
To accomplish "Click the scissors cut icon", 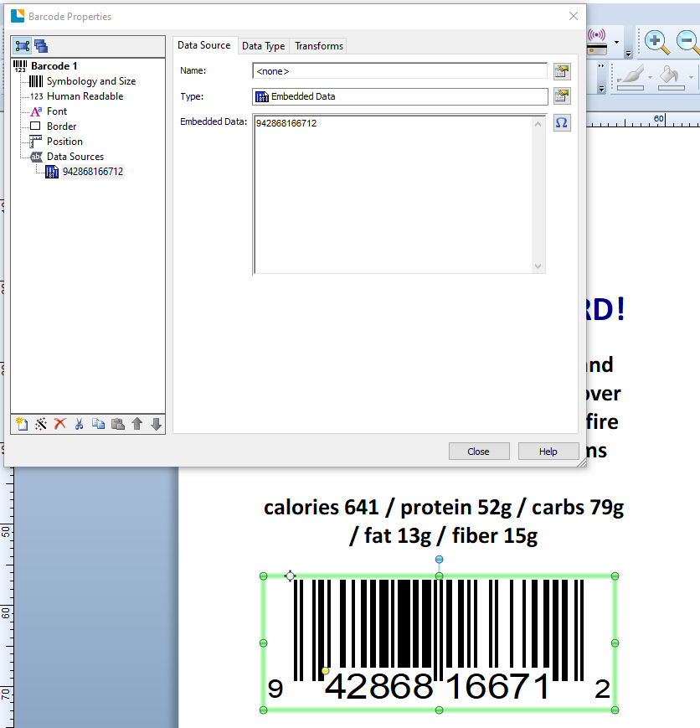I will pos(79,425).
